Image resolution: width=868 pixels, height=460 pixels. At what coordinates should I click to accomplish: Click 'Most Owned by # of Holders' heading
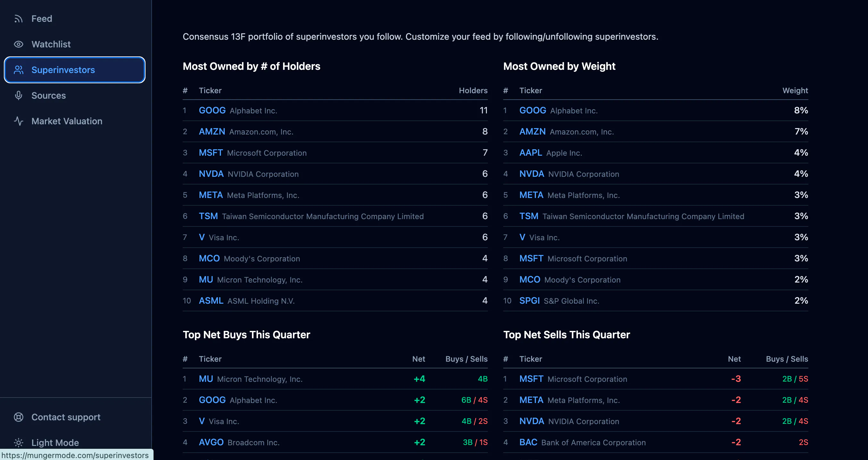pyautogui.click(x=251, y=66)
